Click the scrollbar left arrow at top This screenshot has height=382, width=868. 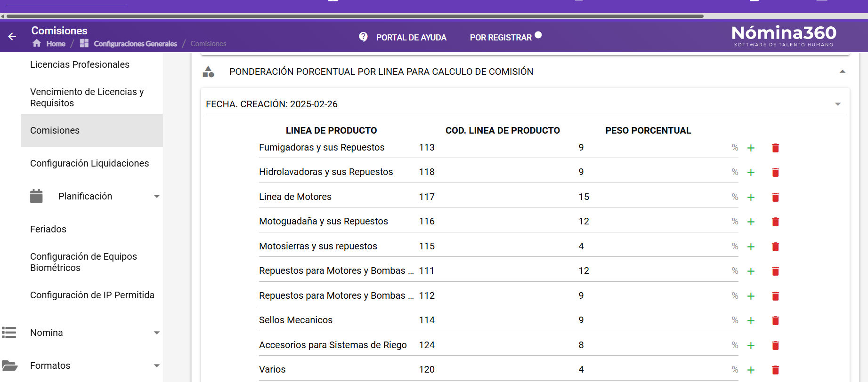click(x=3, y=16)
